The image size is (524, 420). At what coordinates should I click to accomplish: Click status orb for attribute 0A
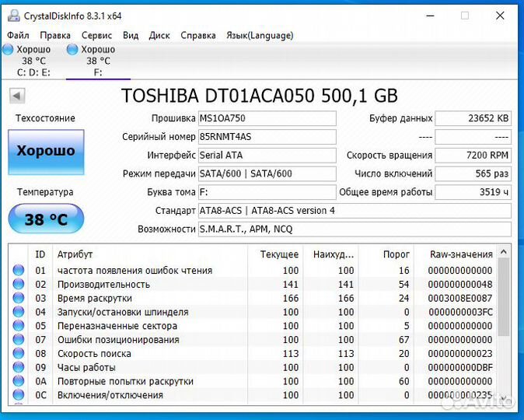tap(19, 381)
